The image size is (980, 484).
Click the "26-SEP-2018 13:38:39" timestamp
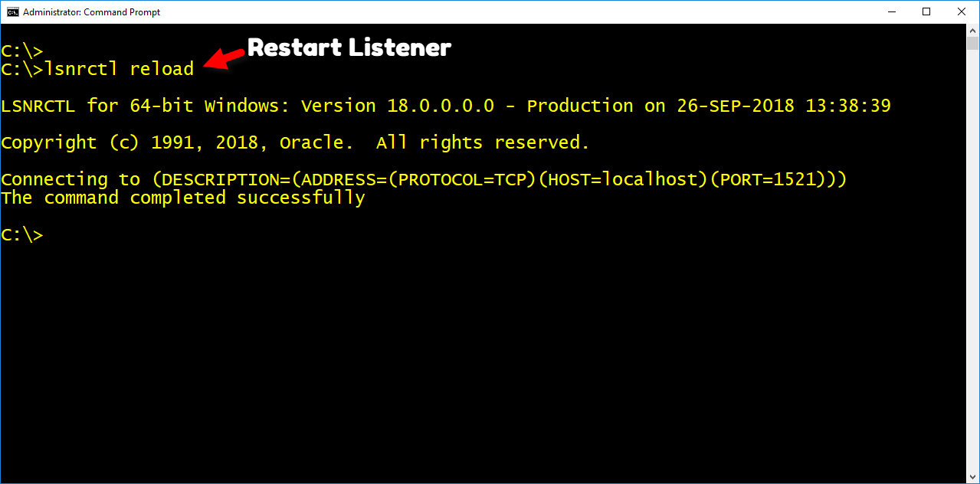(x=784, y=106)
